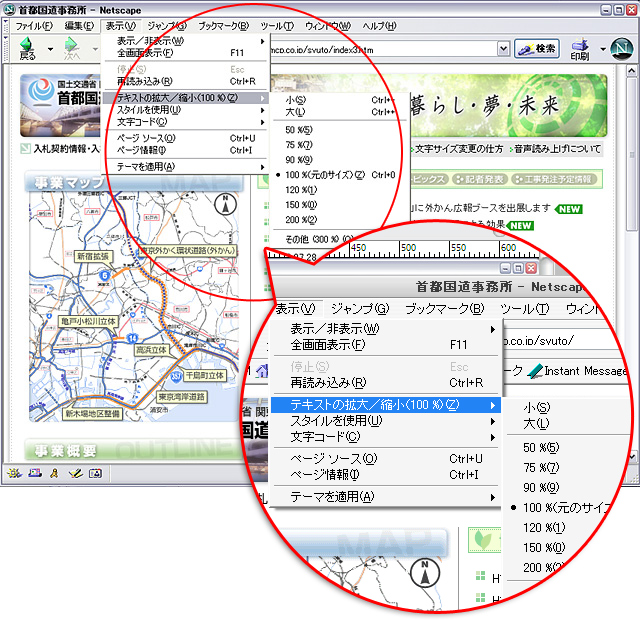This screenshot has height=620, width=640.
Task: Click the 検索 search button
Action: (x=537, y=49)
